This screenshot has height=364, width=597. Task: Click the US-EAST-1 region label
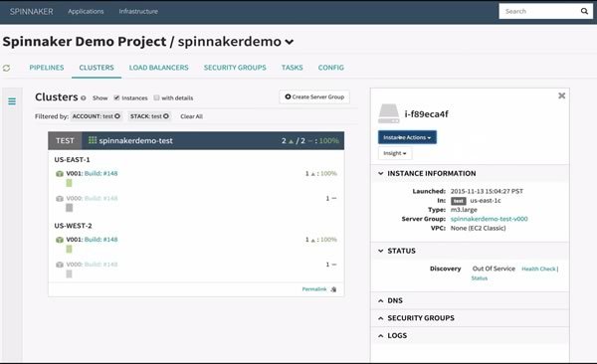72,160
